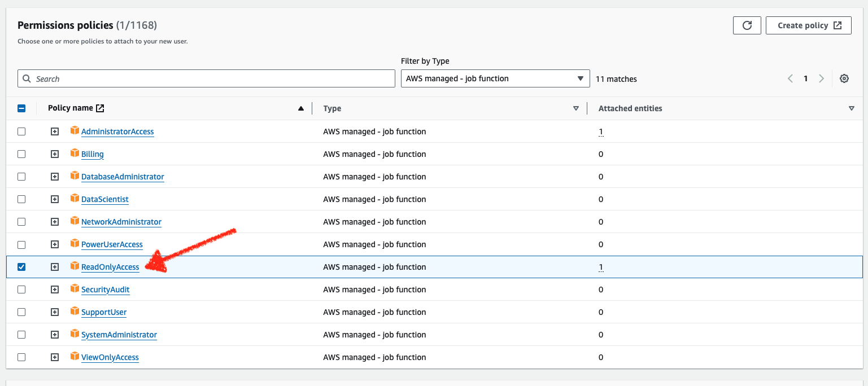Click the DataScientist policy cube icon
This screenshot has height=386, width=868.
coord(75,199)
